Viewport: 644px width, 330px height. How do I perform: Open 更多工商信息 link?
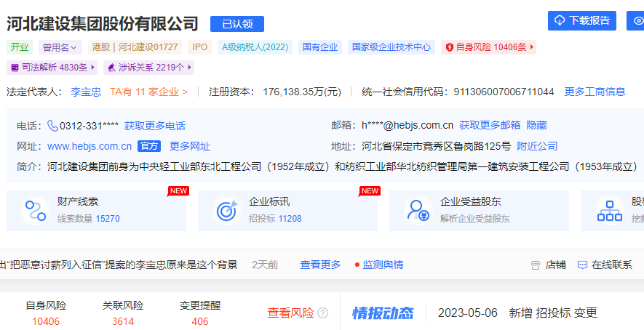pos(595,92)
